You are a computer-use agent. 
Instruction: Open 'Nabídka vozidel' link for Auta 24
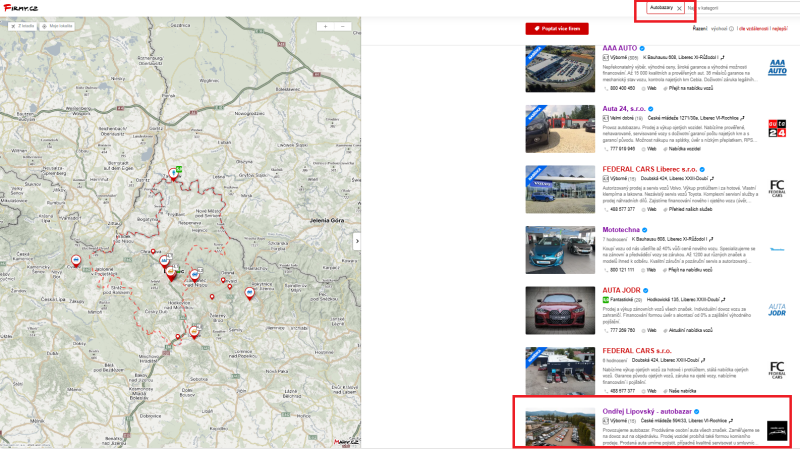[684, 149]
